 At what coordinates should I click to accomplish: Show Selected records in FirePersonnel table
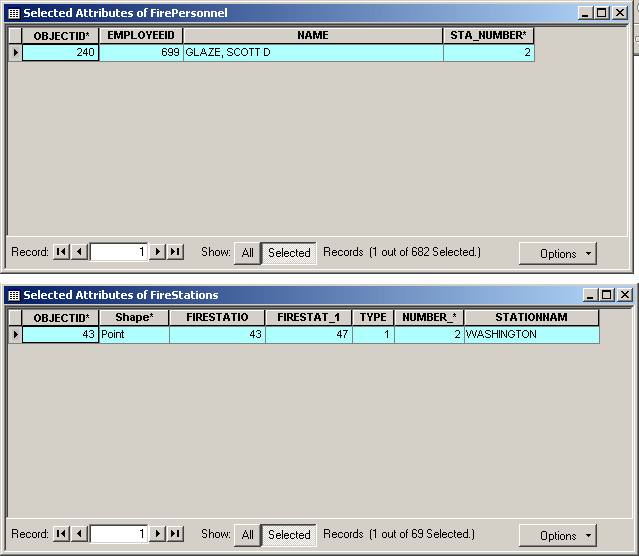[x=289, y=253]
